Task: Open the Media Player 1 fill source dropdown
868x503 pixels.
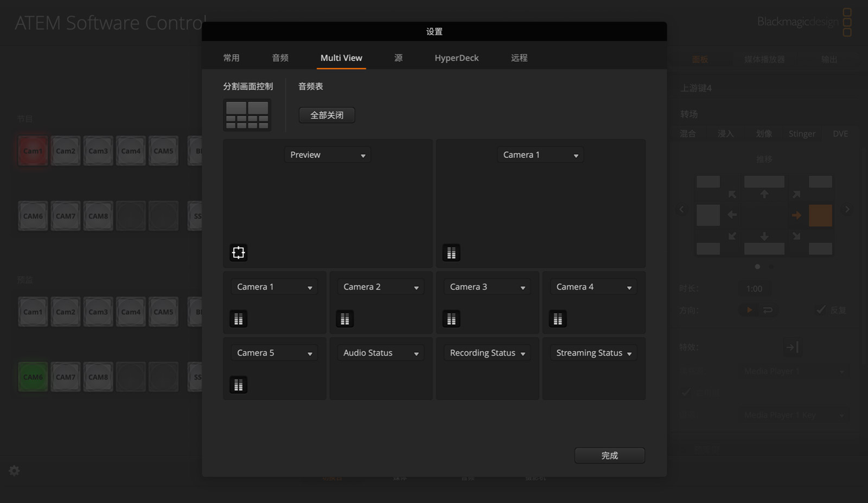Action: point(795,371)
